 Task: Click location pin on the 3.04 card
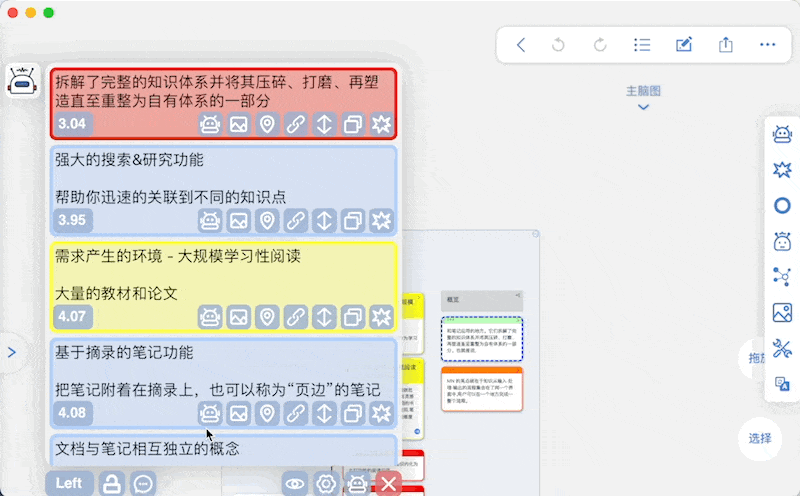click(267, 124)
